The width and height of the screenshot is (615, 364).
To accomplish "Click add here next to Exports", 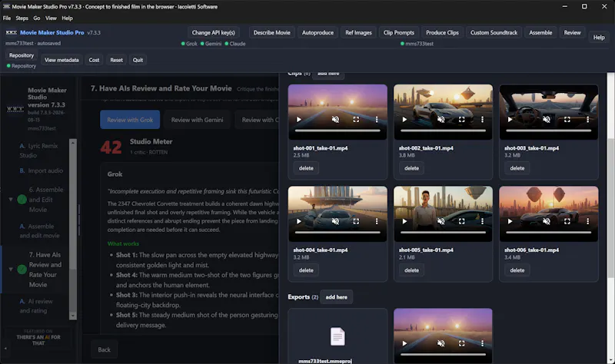I will coord(336,297).
